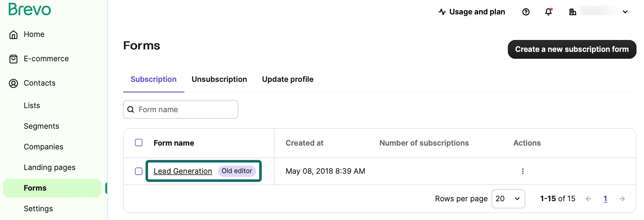Select all forms with header checkbox
Viewport: 644px width, 220px height.
pos(139,143)
